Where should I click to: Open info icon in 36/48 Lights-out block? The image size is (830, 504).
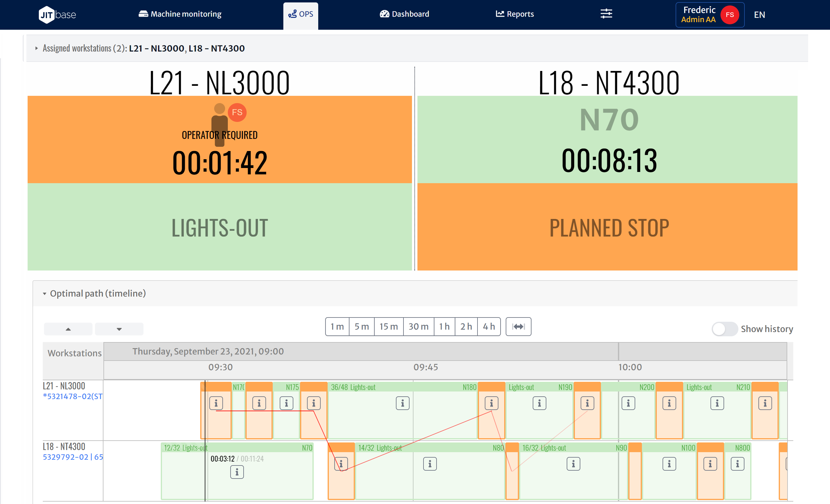tap(402, 403)
